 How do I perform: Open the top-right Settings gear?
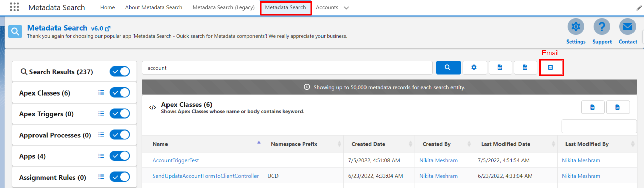pos(576,27)
